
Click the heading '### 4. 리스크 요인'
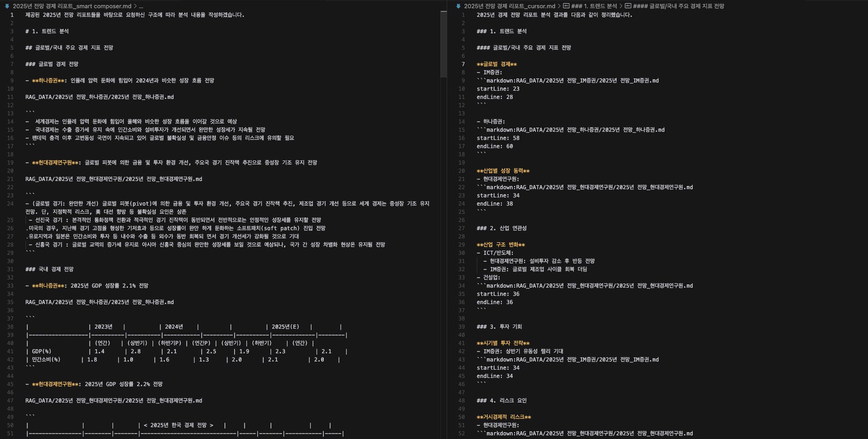[x=501, y=401]
